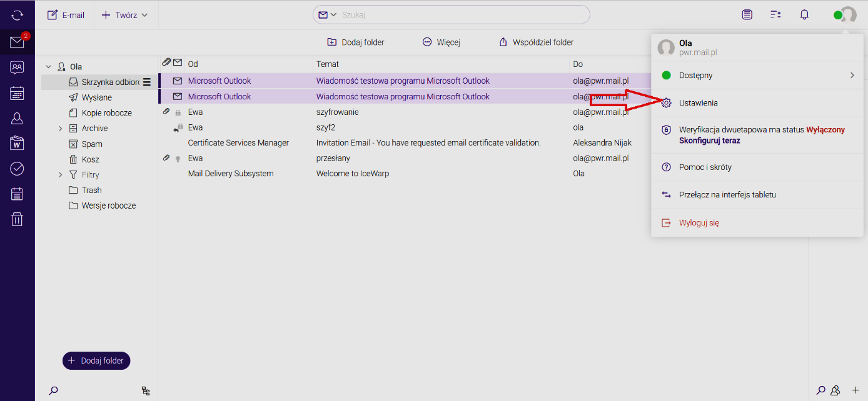This screenshot has height=401, width=868.
Task: Collapse the Ola account tree
Action: (x=49, y=67)
